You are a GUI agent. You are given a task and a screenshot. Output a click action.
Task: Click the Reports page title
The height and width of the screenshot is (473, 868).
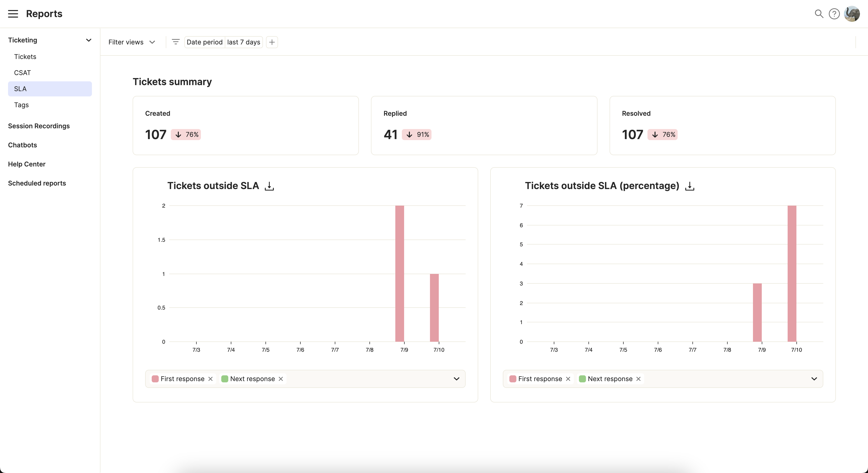click(44, 14)
